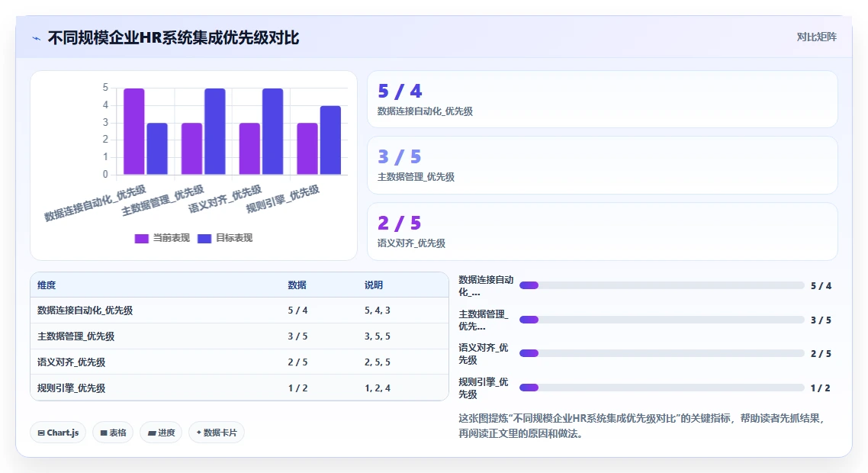Click table cell '1, 2, 4'
The image size is (868, 473).
[377, 388]
